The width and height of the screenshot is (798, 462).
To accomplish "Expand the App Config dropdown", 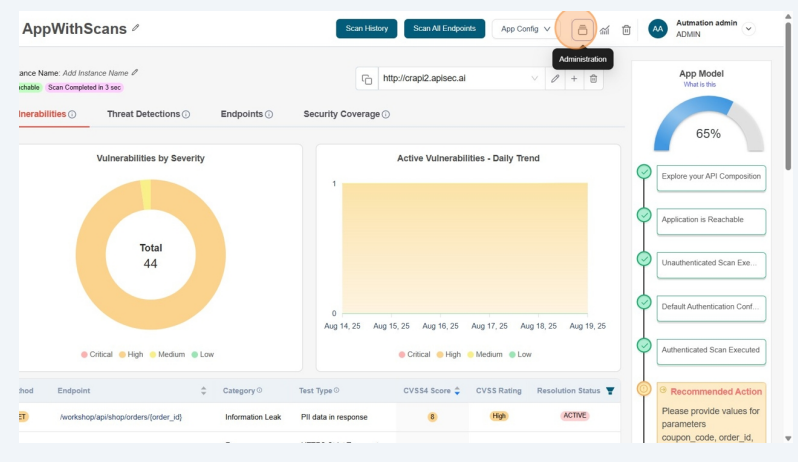I will pyautogui.click(x=525, y=29).
